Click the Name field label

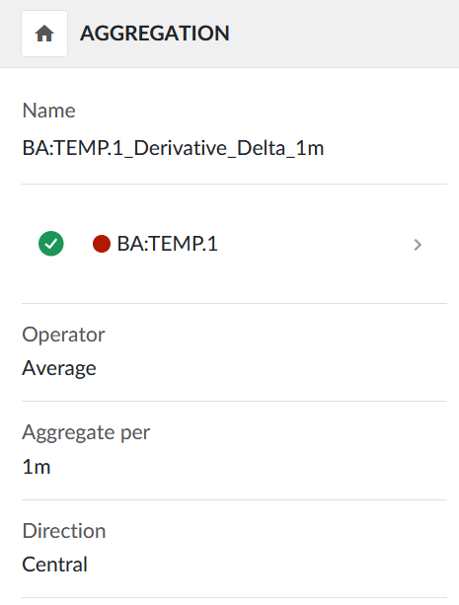click(x=49, y=111)
